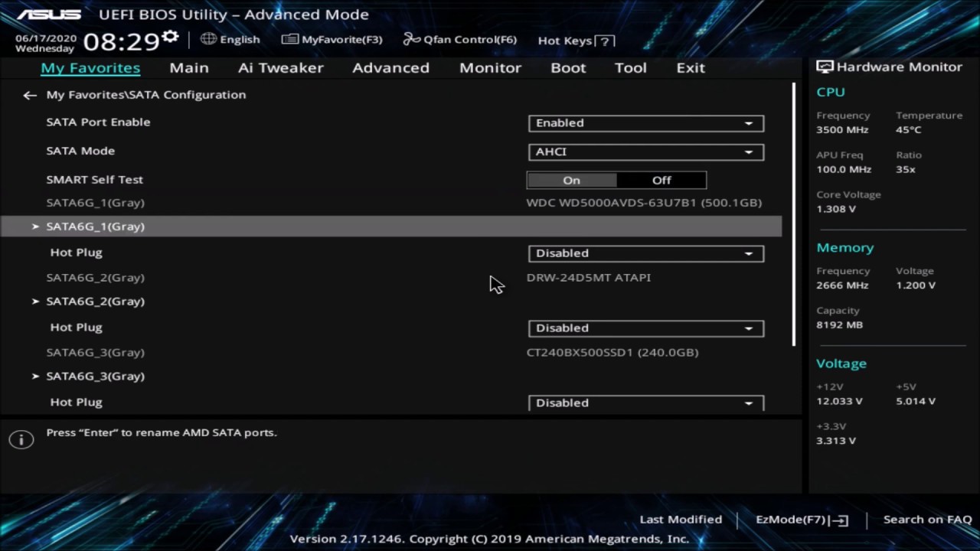The height and width of the screenshot is (551, 980).
Task: Open MyFavorite(F3) menu
Action: [x=332, y=39]
